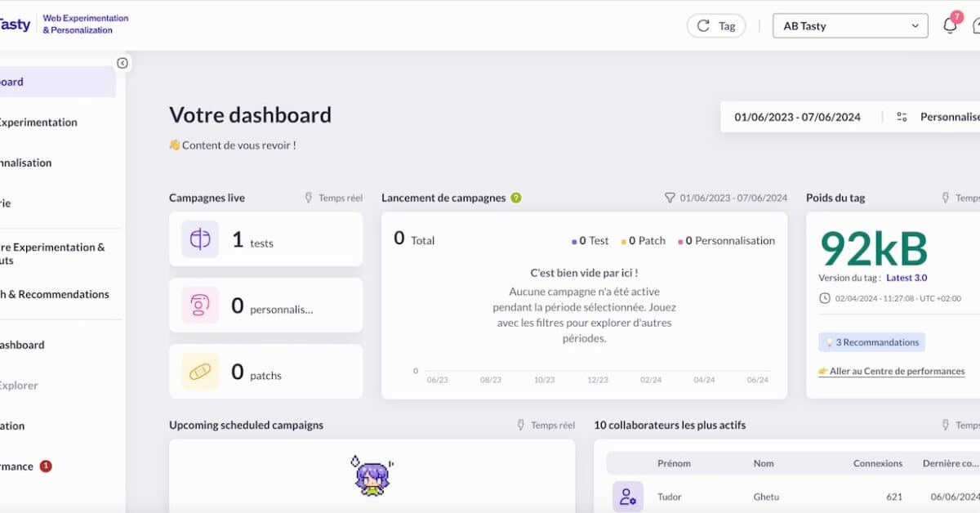
Task: Open the Search & Recommendations sidebar item
Action: 54,294
